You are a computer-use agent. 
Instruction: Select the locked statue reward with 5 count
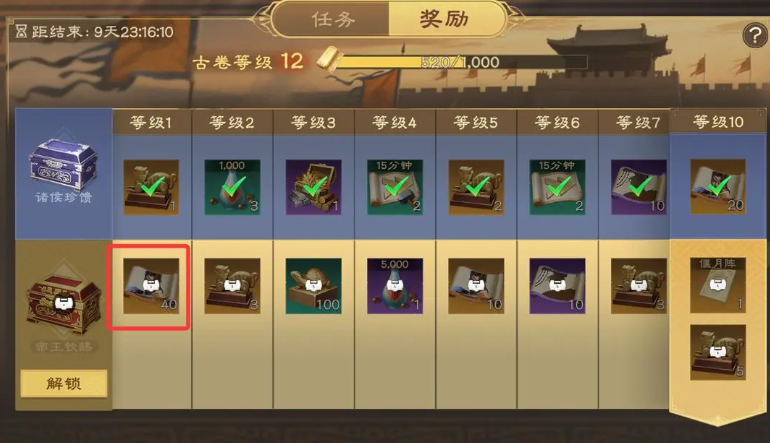click(717, 352)
